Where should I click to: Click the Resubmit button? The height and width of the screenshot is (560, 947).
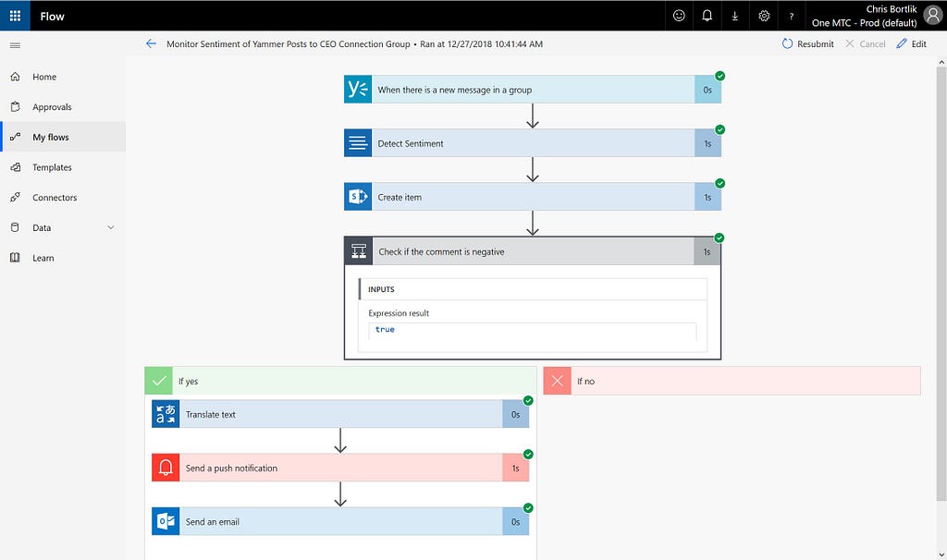point(807,44)
